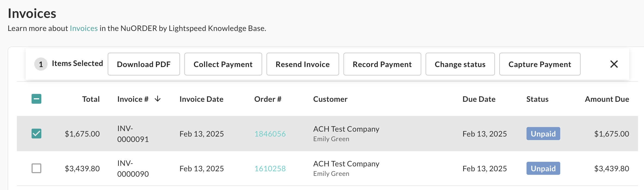Resend Invoice for selected item
Viewport: 644px width, 190px height.
(x=303, y=64)
